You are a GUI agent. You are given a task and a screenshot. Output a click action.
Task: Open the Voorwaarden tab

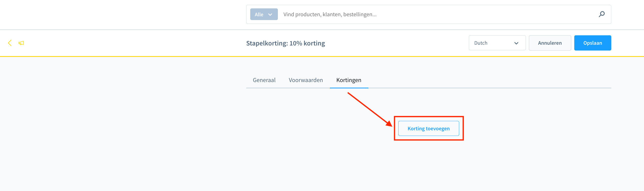pos(306,80)
